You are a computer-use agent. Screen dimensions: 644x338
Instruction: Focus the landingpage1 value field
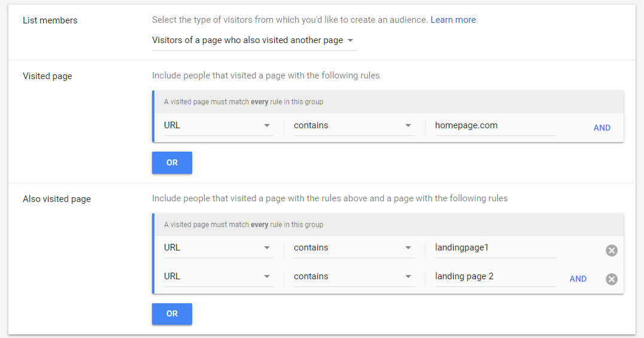[x=495, y=248]
